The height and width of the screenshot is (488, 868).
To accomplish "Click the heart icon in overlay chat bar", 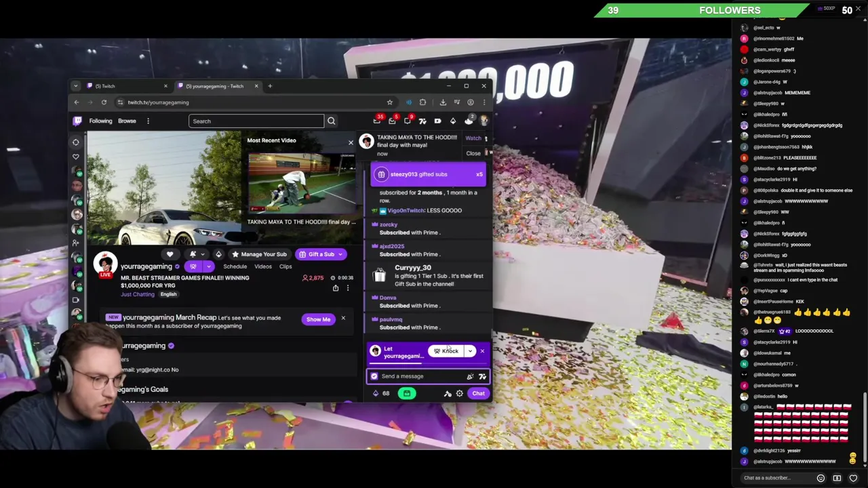I will pos(853,478).
